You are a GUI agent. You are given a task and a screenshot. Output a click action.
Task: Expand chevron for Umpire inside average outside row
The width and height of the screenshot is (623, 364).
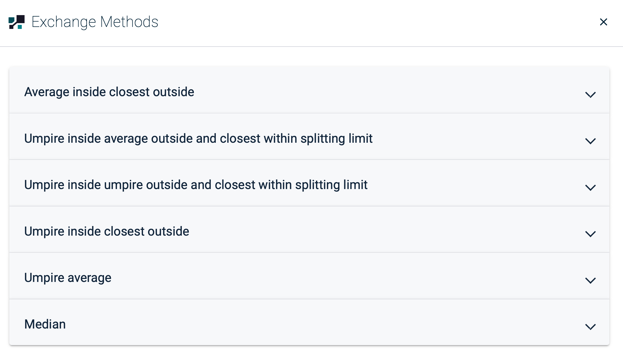tap(590, 141)
